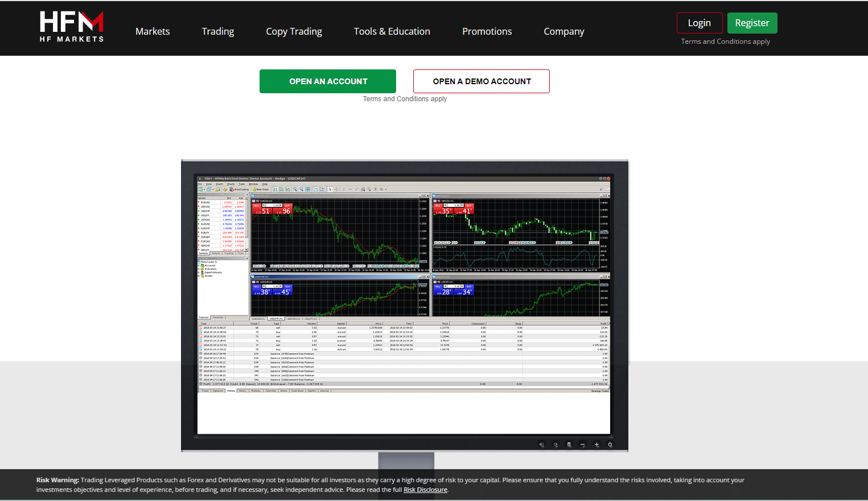The image size is (868, 501).
Task: Click the Login button
Action: [x=700, y=23]
